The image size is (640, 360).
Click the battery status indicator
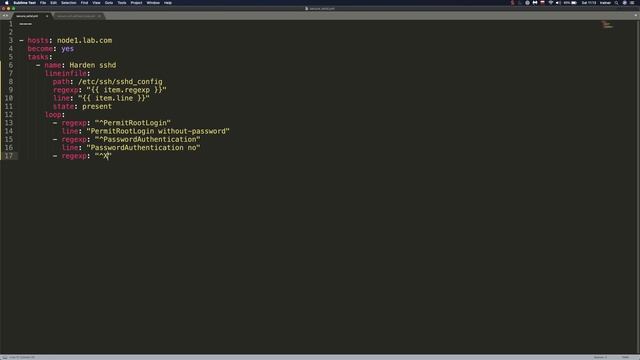pyautogui.click(x=570, y=3)
